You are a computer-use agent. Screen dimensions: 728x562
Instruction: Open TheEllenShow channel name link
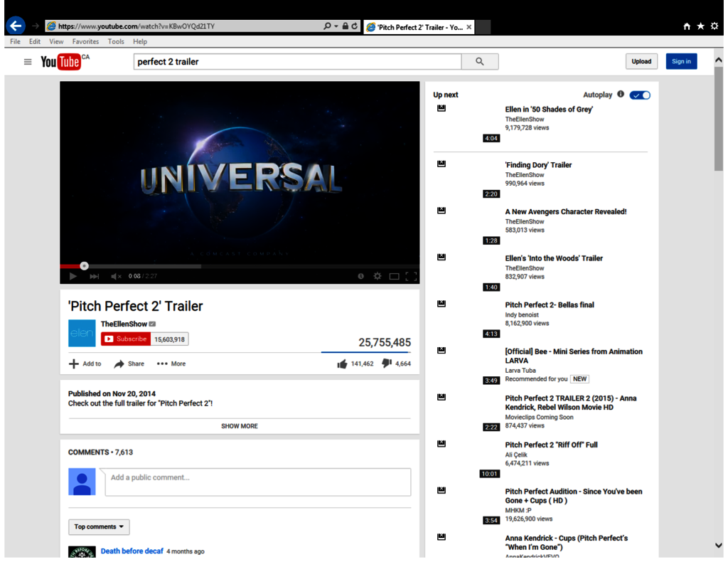click(x=124, y=324)
